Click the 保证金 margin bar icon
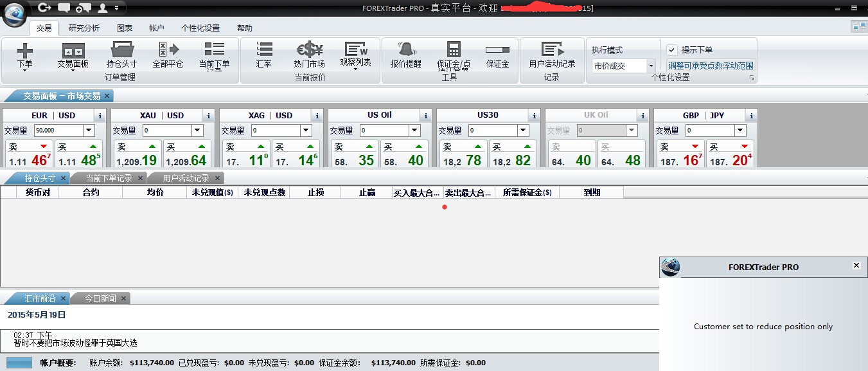 click(497, 56)
